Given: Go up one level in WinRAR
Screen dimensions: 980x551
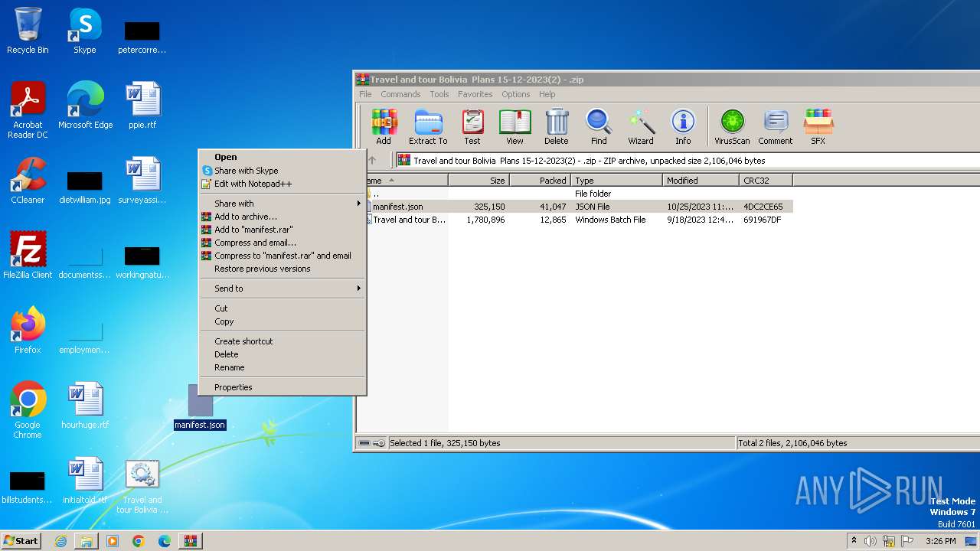Looking at the screenshot, I should [372, 161].
